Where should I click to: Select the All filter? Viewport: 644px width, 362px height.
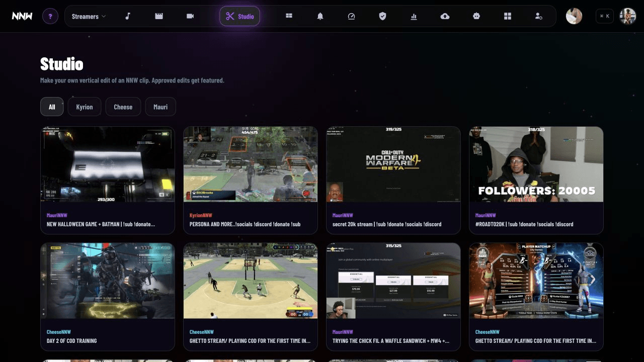click(52, 107)
